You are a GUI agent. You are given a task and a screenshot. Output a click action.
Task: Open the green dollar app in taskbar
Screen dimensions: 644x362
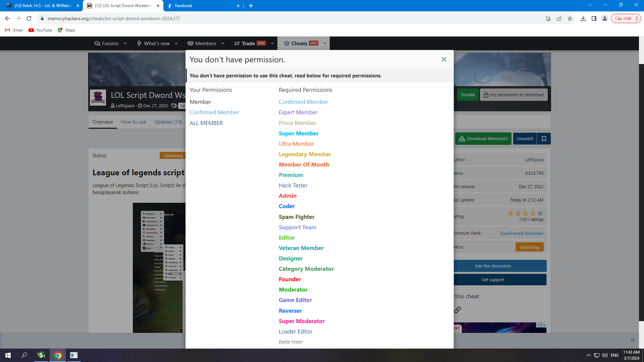click(x=41, y=355)
